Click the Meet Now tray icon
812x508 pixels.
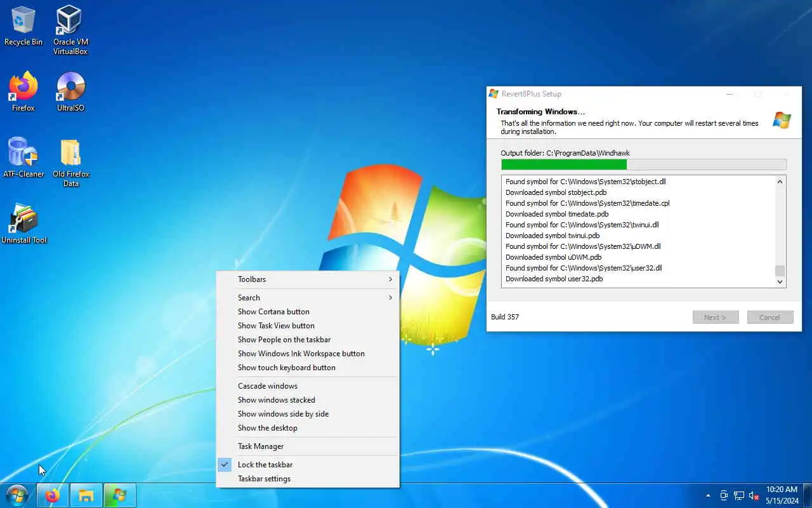(724, 495)
